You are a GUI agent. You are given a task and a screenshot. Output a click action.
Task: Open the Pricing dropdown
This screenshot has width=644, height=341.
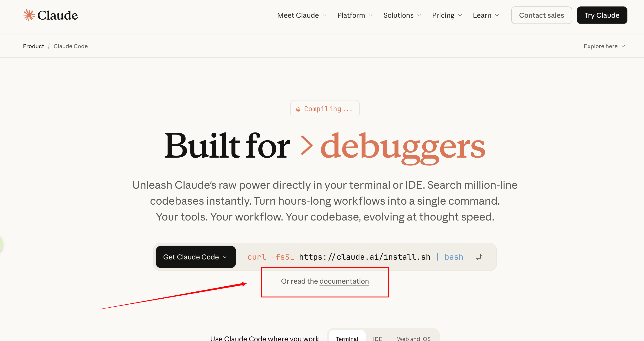coord(447,15)
